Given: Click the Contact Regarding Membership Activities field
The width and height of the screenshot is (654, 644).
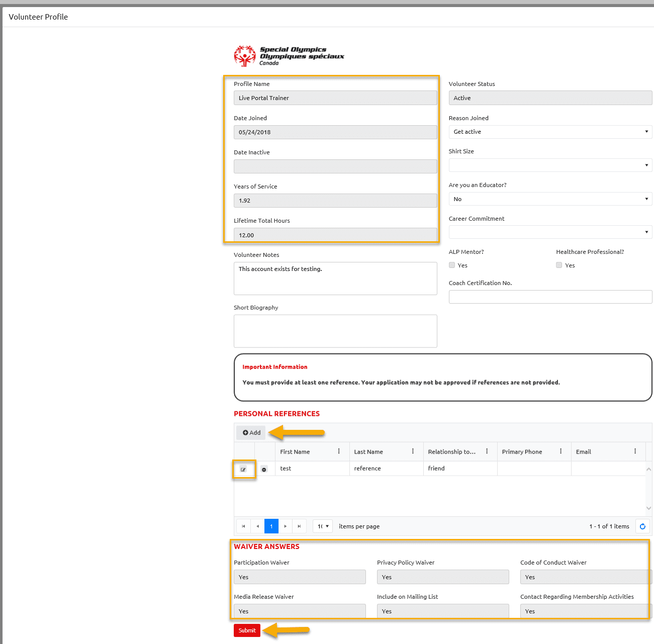Looking at the screenshot, I should [x=586, y=611].
